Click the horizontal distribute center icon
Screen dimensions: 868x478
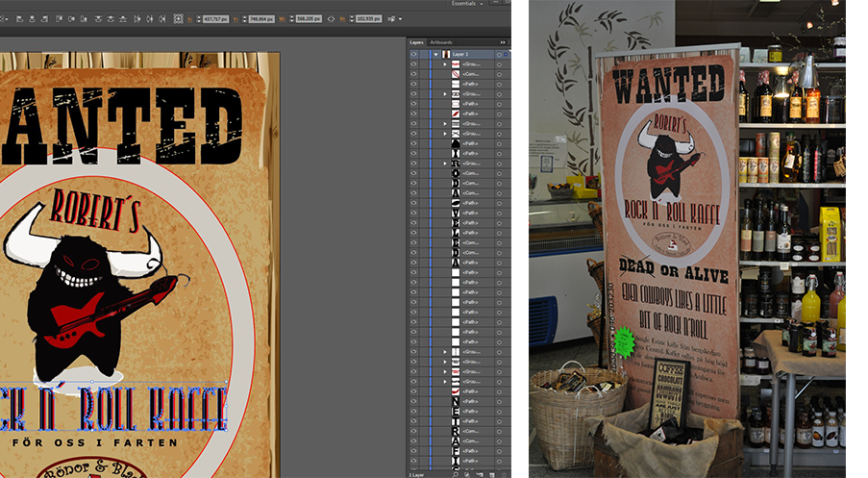pyautogui.click(x=149, y=19)
